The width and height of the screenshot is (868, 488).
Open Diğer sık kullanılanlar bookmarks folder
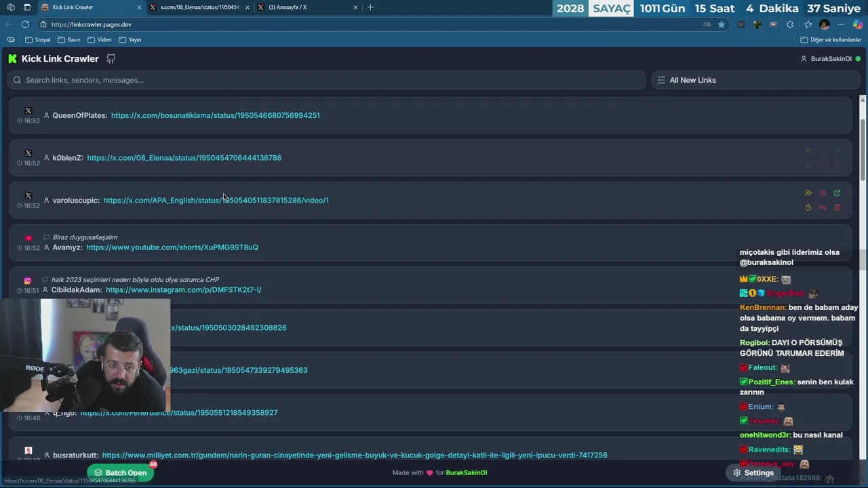click(831, 40)
